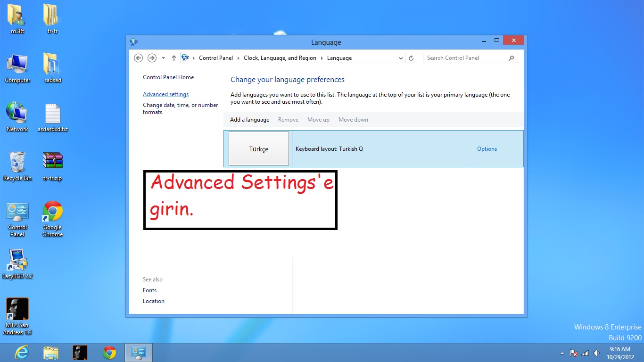Click Control Panel breadcrumb
The width and height of the screenshot is (644, 362).
(216, 58)
